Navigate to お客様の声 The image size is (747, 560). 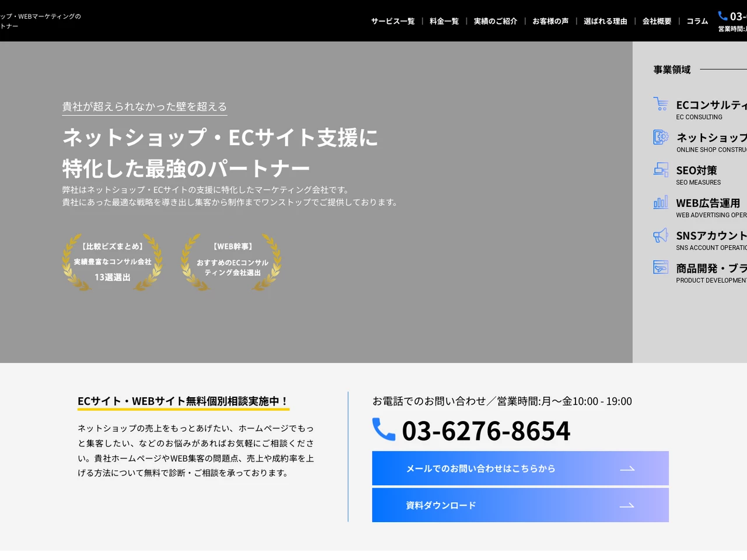[x=549, y=20]
